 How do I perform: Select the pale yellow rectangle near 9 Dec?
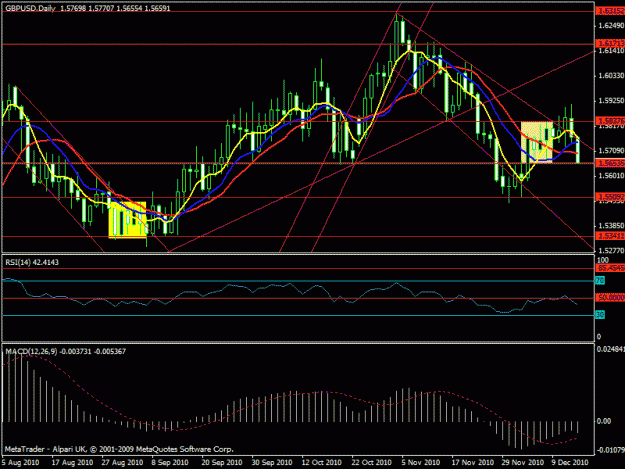[x=537, y=142]
